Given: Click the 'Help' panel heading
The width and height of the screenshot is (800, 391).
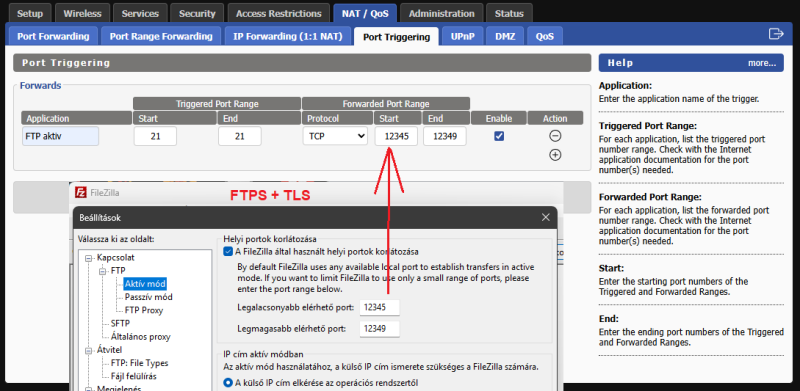Looking at the screenshot, I should tap(621, 63).
